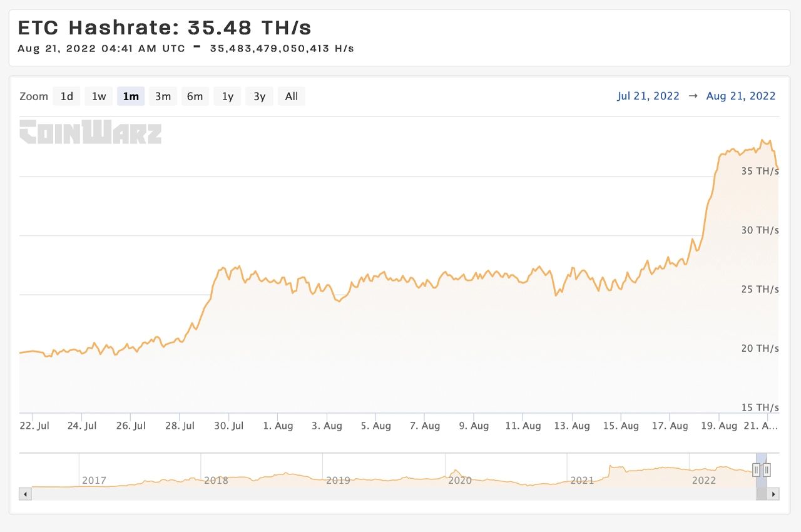801x532 pixels.
Task: Edit the Aug 21, 2022 end date
Action: click(x=741, y=96)
